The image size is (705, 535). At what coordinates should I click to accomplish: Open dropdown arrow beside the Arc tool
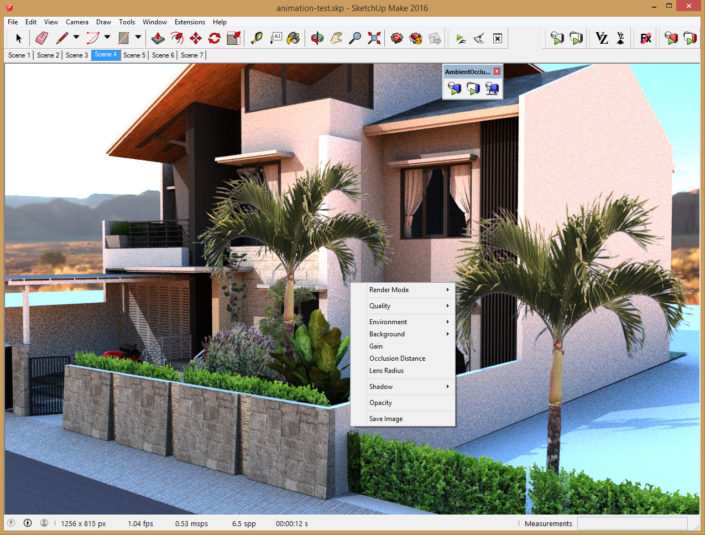click(107, 38)
